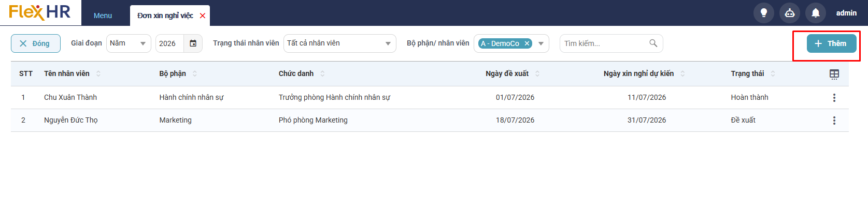
Task: Sort by Ngày đề xuất column
Action: pyautogui.click(x=537, y=73)
